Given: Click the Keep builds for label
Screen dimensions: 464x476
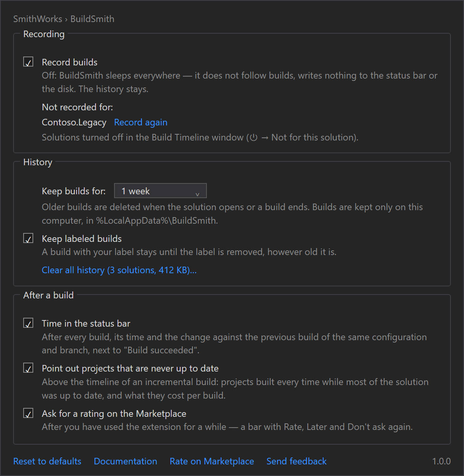Looking at the screenshot, I should click(x=73, y=191).
